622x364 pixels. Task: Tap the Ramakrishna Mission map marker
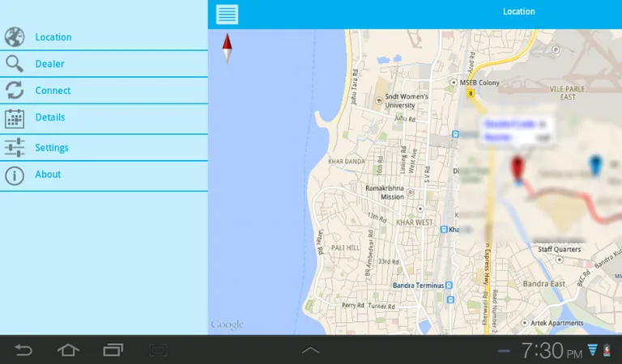[x=410, y=193]
